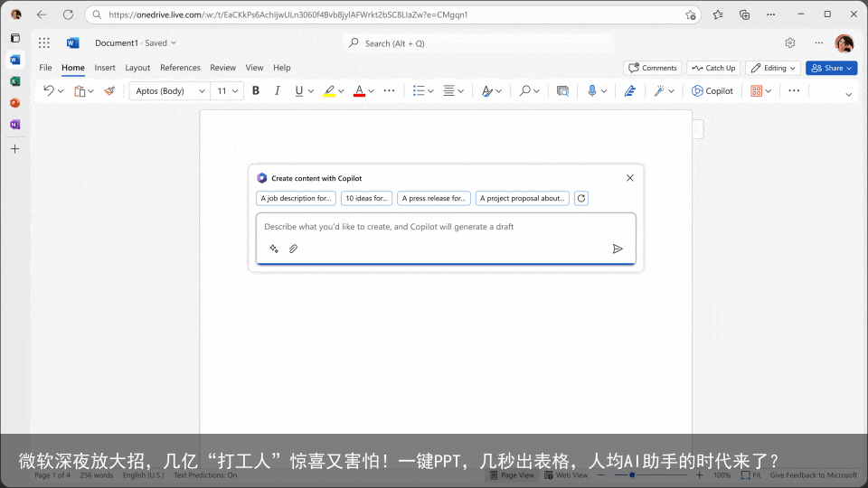Open Excel from the sidebar
Screen dimensions: 868x488
coord(15,81)
